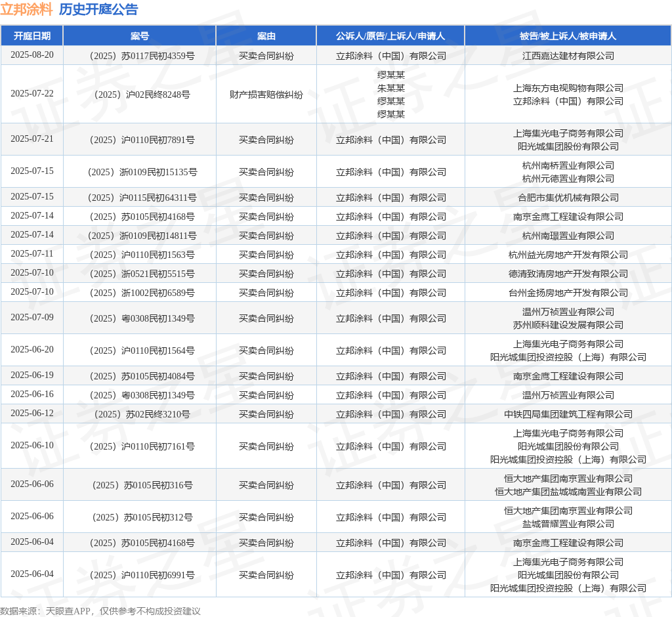
Task: Select the 案由 column header
Action: pyautogui.click(x=266, y=36)
